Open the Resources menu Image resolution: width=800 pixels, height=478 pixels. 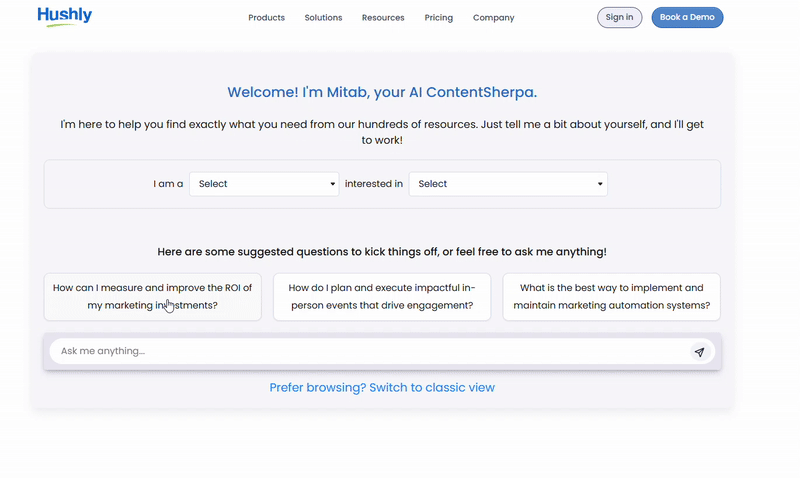coord(383,18)
